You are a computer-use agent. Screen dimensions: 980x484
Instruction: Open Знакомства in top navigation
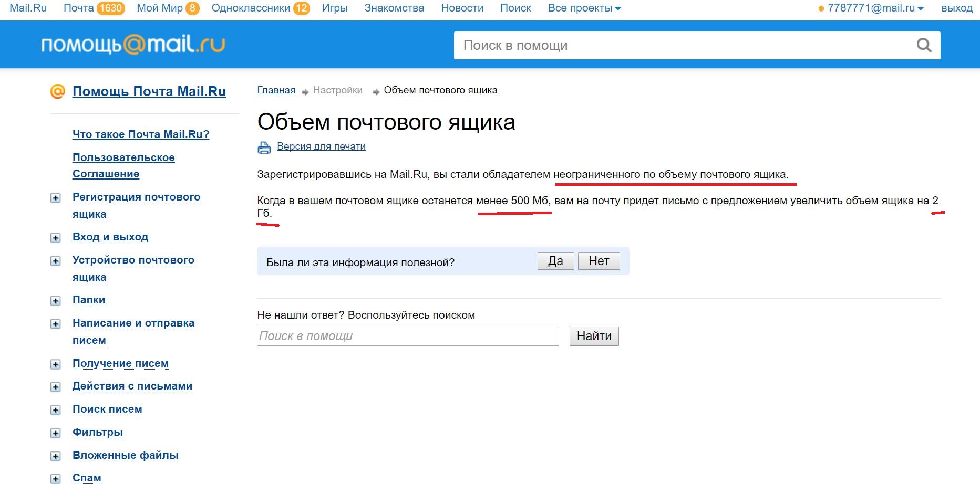coord(394,8)
